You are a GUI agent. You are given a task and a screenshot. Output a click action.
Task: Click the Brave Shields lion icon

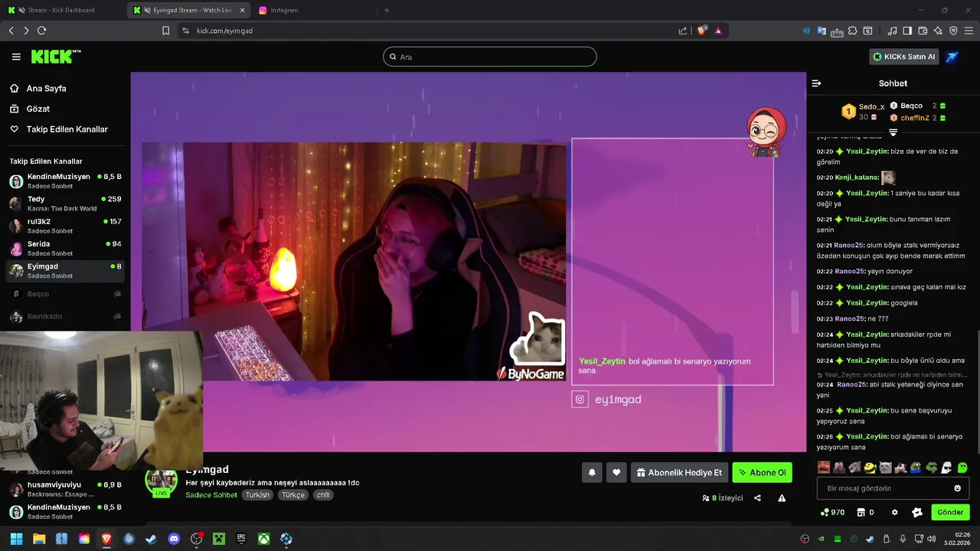pos(701,31)
